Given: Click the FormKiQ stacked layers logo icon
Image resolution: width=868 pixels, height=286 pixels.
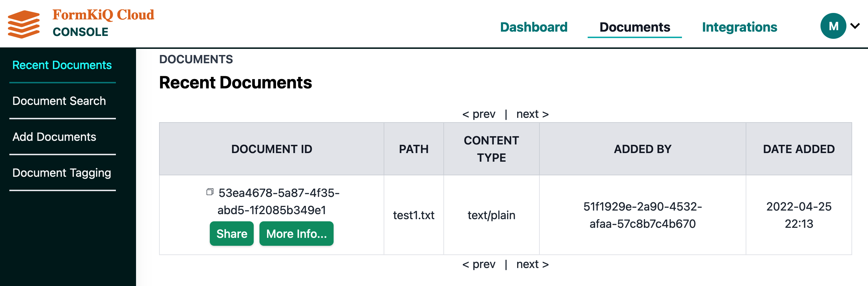Looking at the screenshot, I should point(24,24).
